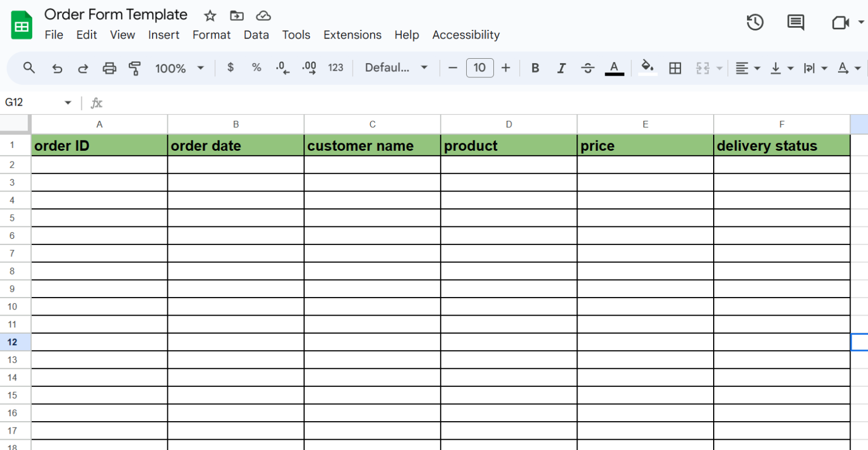Viewport: 868px width, 450px height.
Task: Open the Extensions menu
Action: (x=352, y=35)
